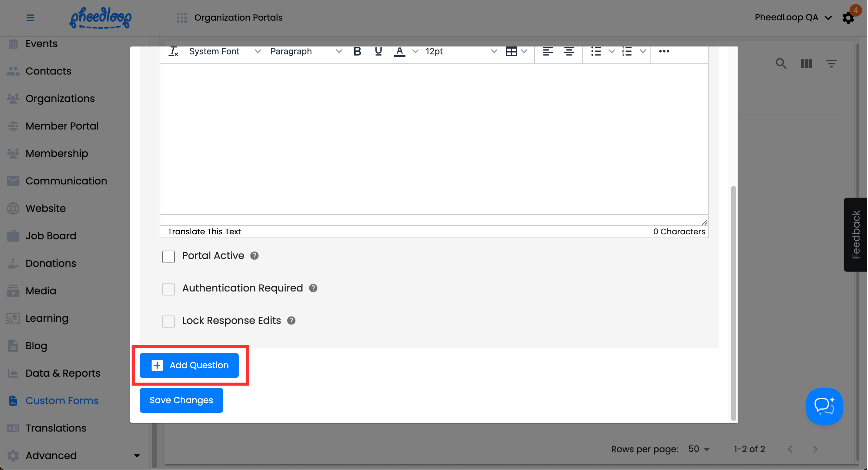Image resolution: width=868 pixels, height=470 pixels.
Task: Toggle the Lock Response Edits checkbox
Action: coord(168,321)
